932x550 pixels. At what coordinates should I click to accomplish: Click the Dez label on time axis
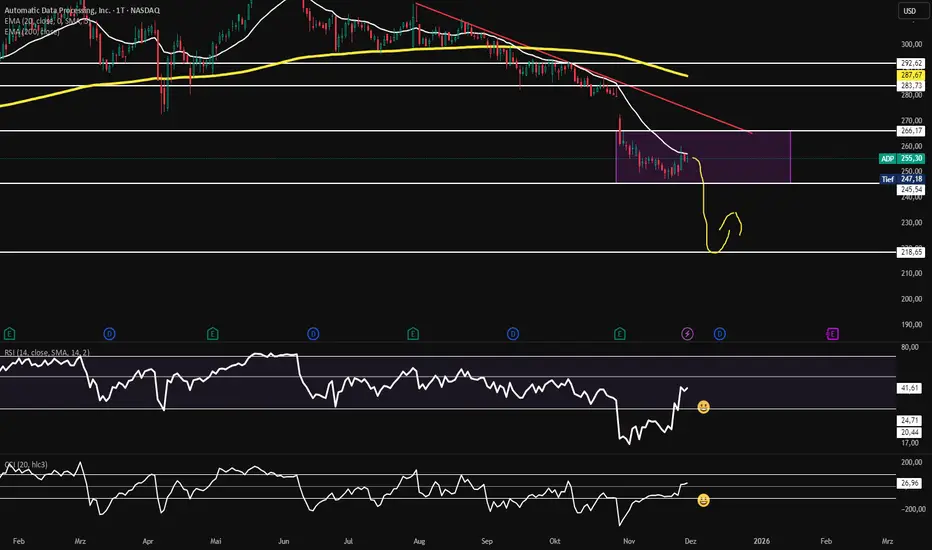[690, 541]
